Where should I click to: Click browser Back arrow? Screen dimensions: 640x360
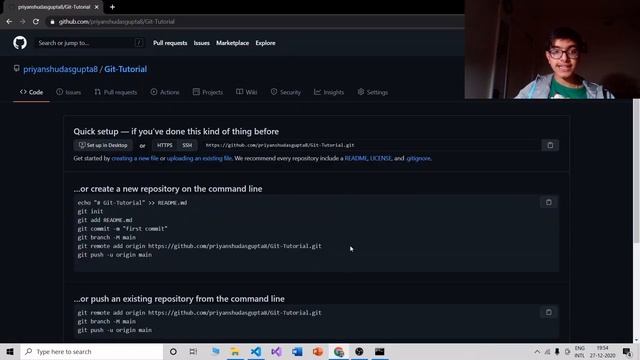point(9,22)
